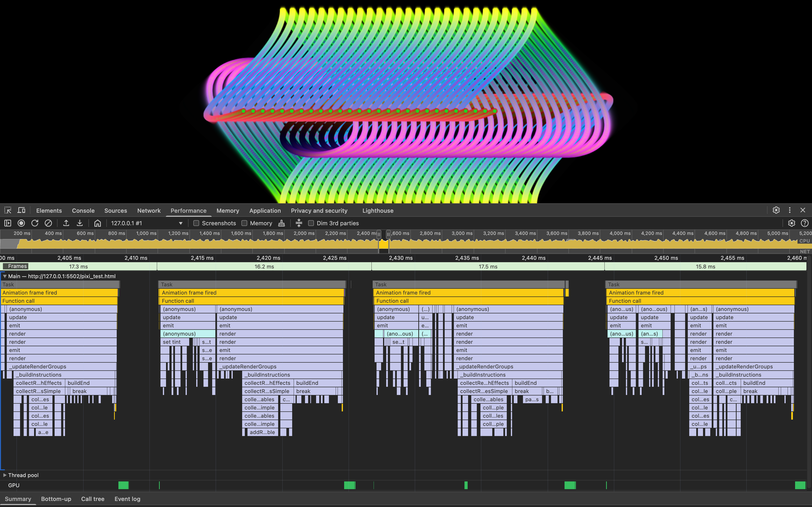Click the download profile icon
The height and width of the screenshot is (507, 812).
pos(80,223)
